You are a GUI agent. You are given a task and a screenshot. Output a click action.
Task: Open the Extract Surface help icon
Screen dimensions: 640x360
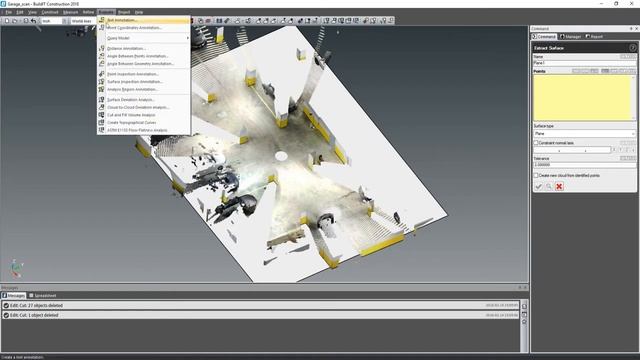632,48
